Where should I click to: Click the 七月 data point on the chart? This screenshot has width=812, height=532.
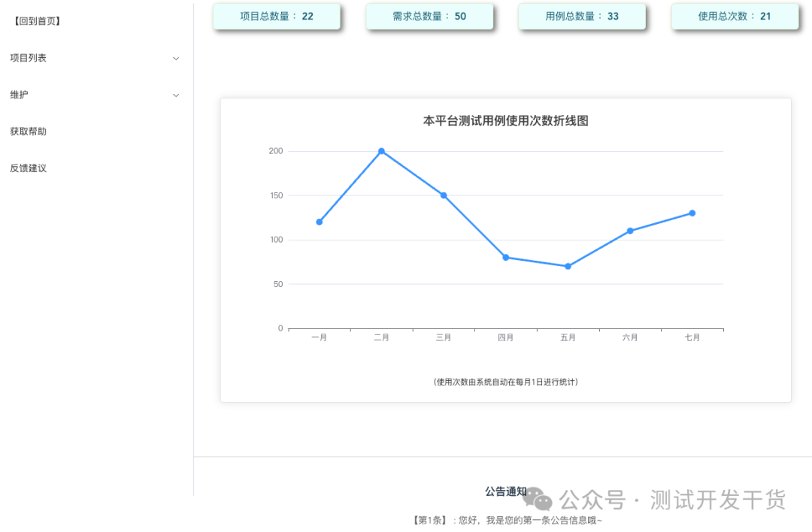tap(692, 213)
